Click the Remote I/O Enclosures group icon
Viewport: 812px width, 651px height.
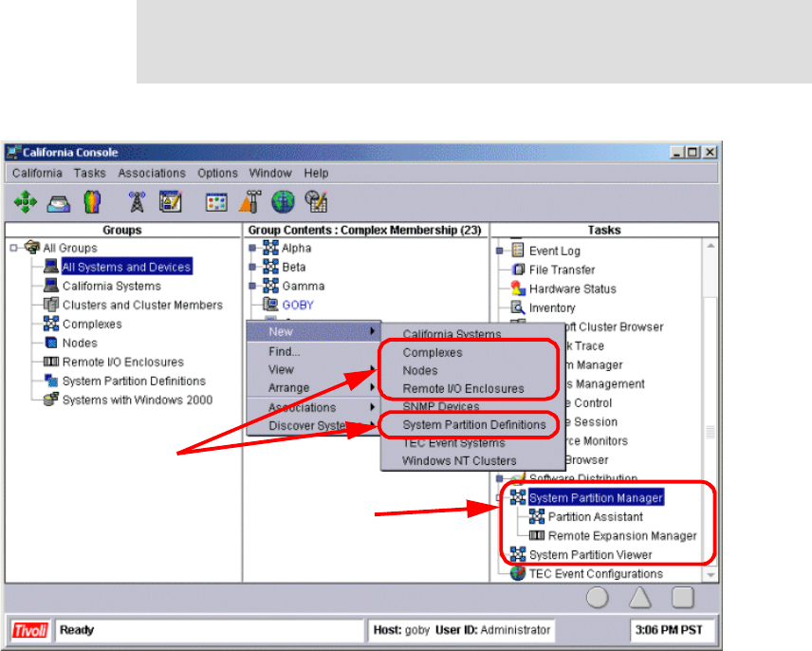[51, 362]
